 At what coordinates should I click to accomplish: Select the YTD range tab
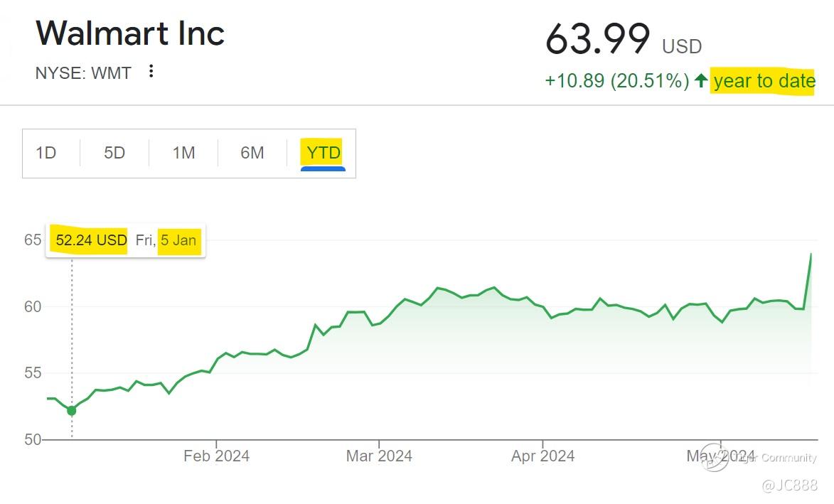324,153
